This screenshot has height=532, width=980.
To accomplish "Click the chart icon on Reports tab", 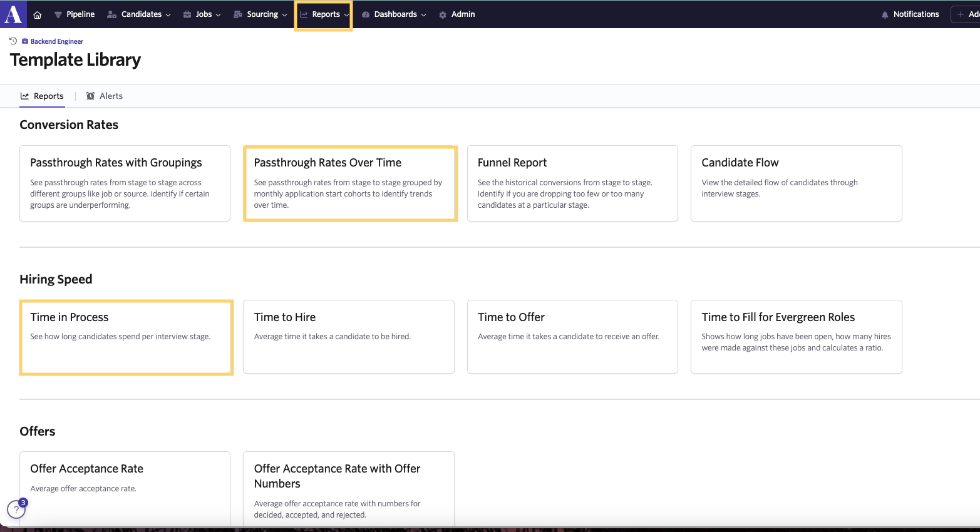I will pyautogui.click(x=25, y=96).
